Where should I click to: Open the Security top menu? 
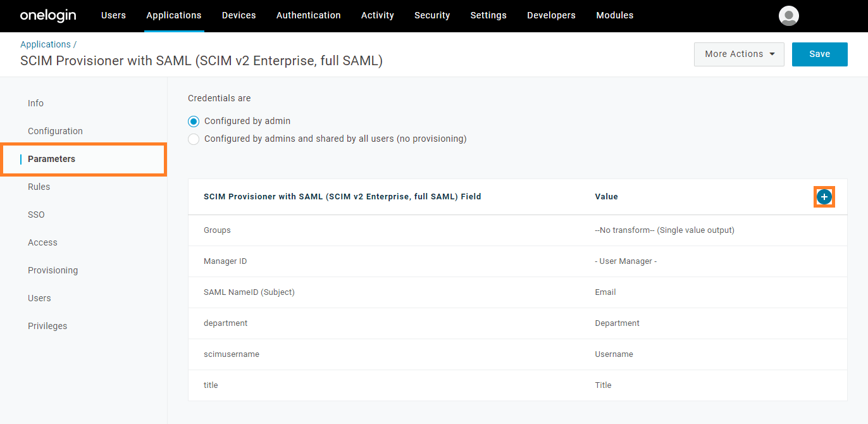[432, 15]
